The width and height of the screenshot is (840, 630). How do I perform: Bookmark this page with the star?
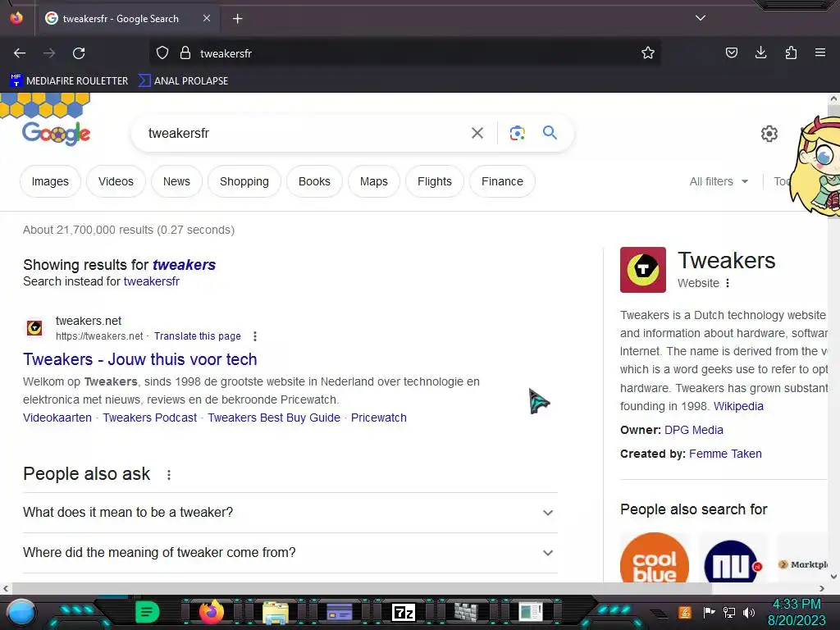point(648,53)
